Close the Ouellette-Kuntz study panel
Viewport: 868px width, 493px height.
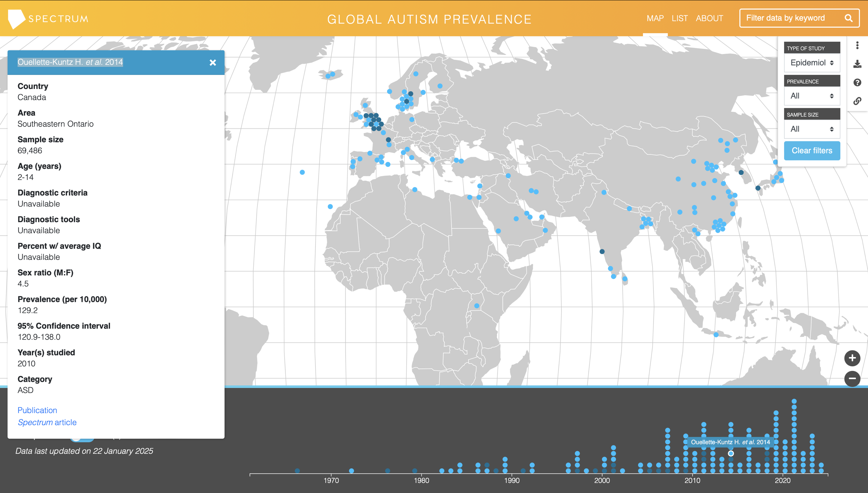pos(212,63)
